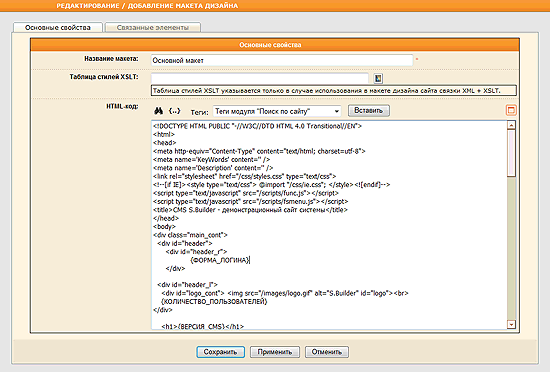Click the scrollbar down arrow in code editor
Screen dimensions: 550x372
click(511, 325)
